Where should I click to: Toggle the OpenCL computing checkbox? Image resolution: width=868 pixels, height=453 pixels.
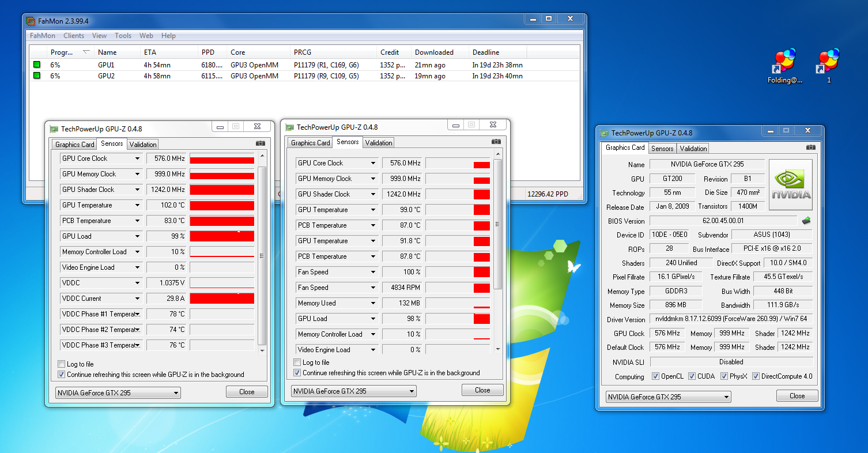point(655,376)
